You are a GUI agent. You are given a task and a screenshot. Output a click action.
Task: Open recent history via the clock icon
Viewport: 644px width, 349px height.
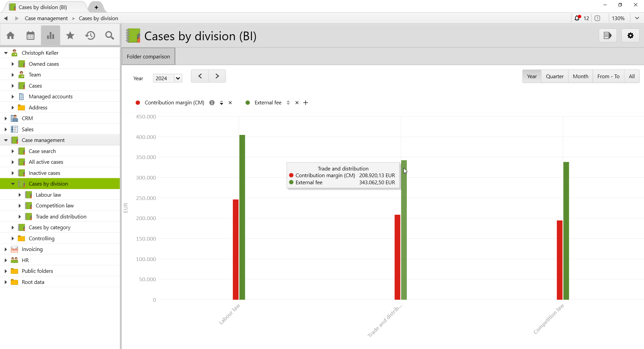[x=90, y=35]
